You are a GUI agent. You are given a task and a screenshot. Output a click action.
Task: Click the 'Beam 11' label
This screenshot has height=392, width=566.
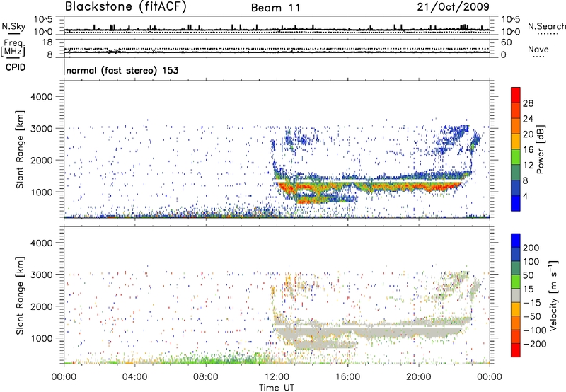(275, 8)
